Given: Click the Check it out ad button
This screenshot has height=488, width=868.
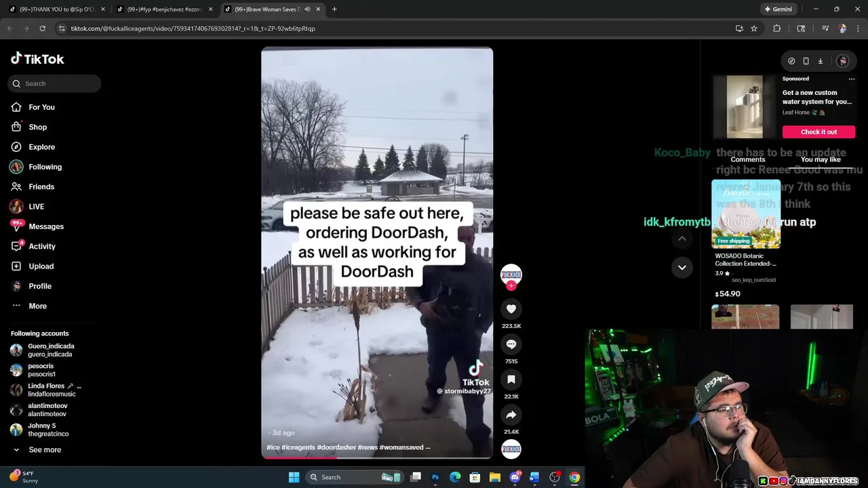Looking at the screenshot, I should point(818,131).
